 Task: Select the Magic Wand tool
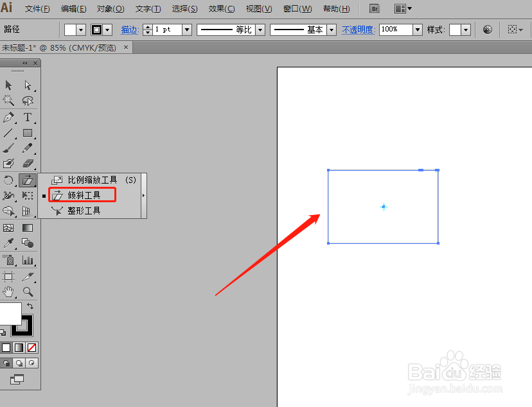click(8, 101)
